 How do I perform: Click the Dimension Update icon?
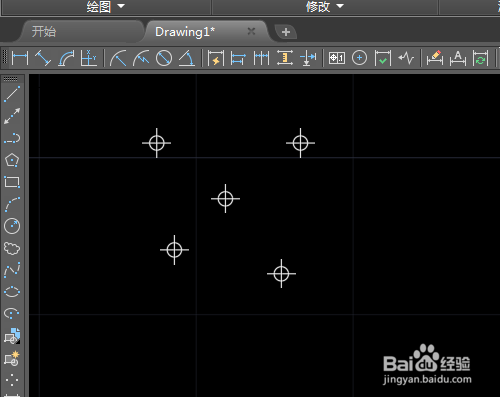(480, 58)
